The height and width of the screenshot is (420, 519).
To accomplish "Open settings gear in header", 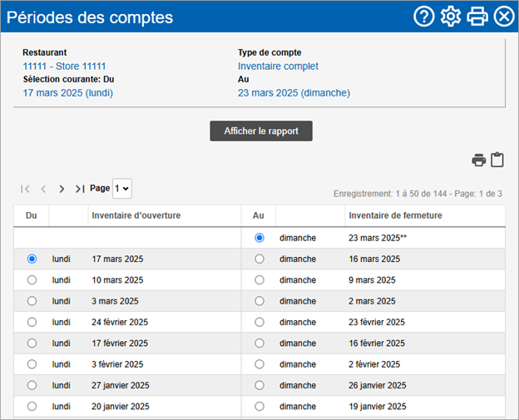I will pos(451,16).
